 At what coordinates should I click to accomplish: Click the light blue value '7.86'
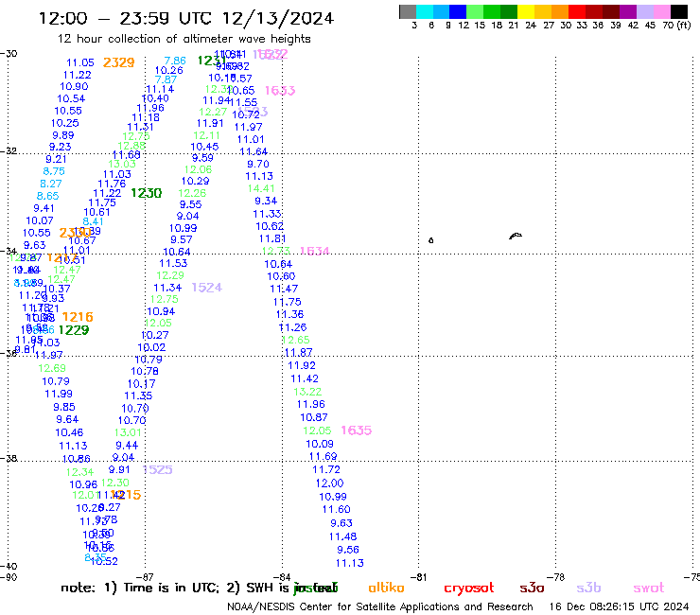175,61
